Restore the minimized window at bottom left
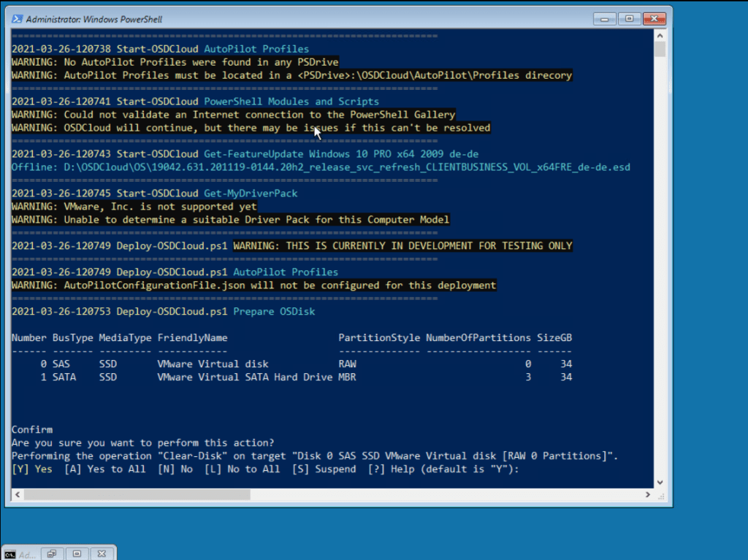Viewport: 748px width, 560px height. pyautogui.click(x=53, y=554)
